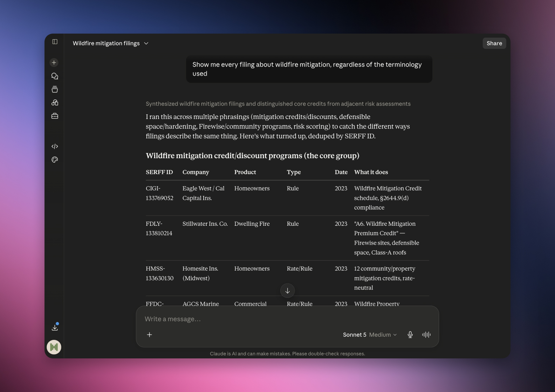Click the Product column header

click(245, 172)
